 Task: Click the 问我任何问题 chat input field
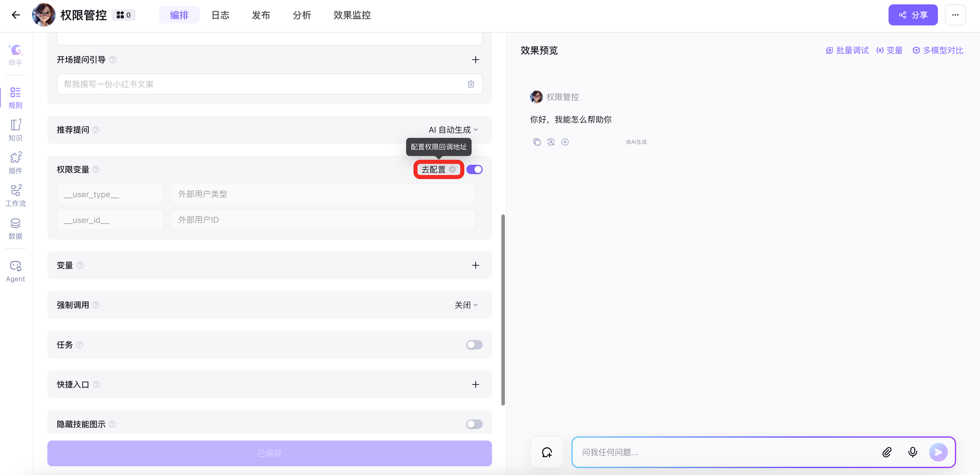[723, 452]
